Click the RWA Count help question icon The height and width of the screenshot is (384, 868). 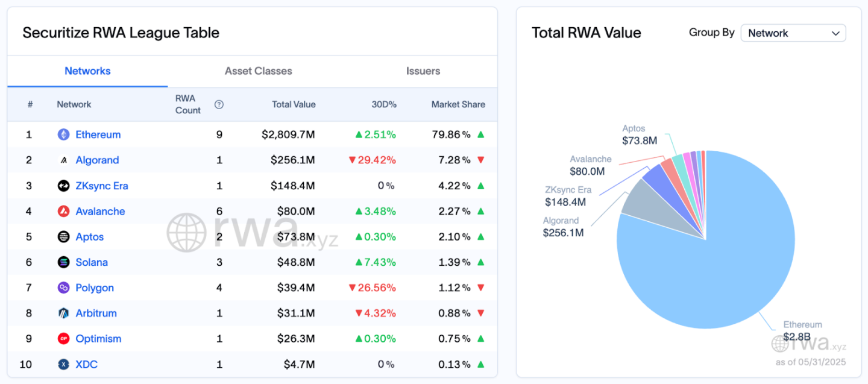[219, 104]
